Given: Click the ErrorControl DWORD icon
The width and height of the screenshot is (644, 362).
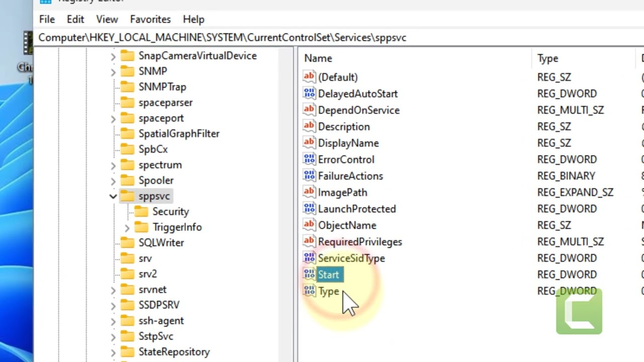Looking at the screenshot, I should pyautogui.click(x=309, y=159).
